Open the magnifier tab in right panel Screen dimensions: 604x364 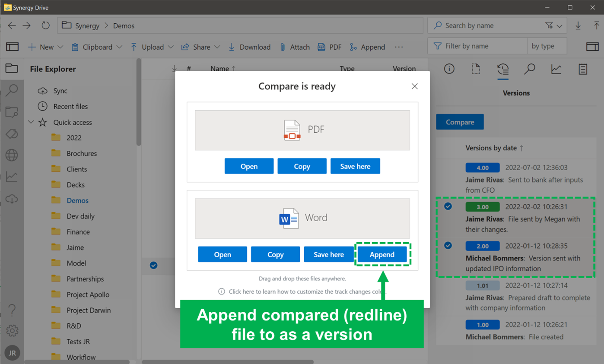(530, 69)
